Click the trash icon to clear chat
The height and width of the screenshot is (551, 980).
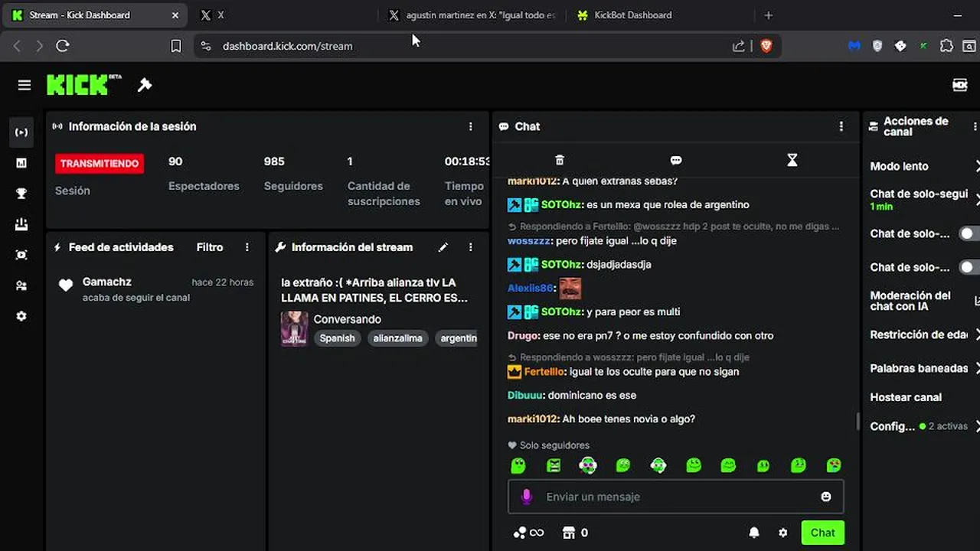(x=560, y=160)
